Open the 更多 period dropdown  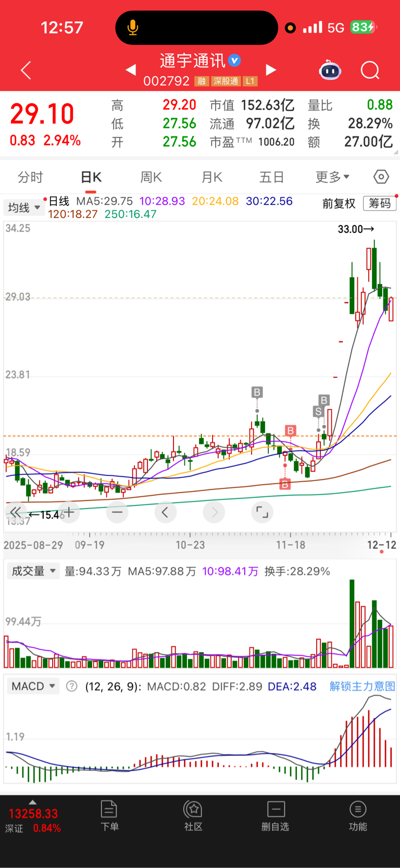pyautogui.click(x=333, y=177)
